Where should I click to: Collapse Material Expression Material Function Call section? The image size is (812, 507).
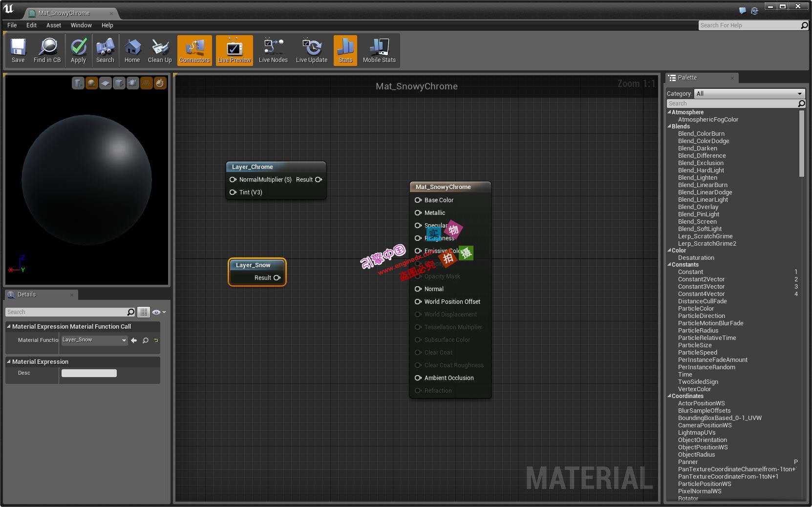[9, 326]
